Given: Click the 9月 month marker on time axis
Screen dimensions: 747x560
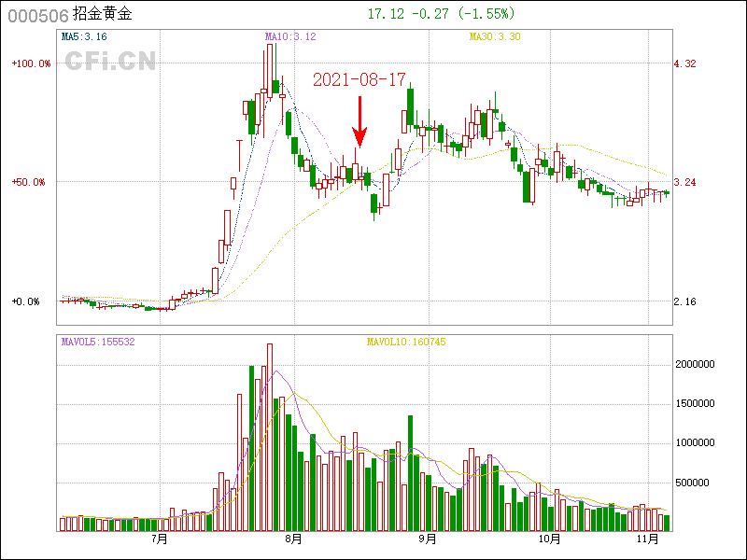Looking at the screenshot, I should [x=427, y=539].
